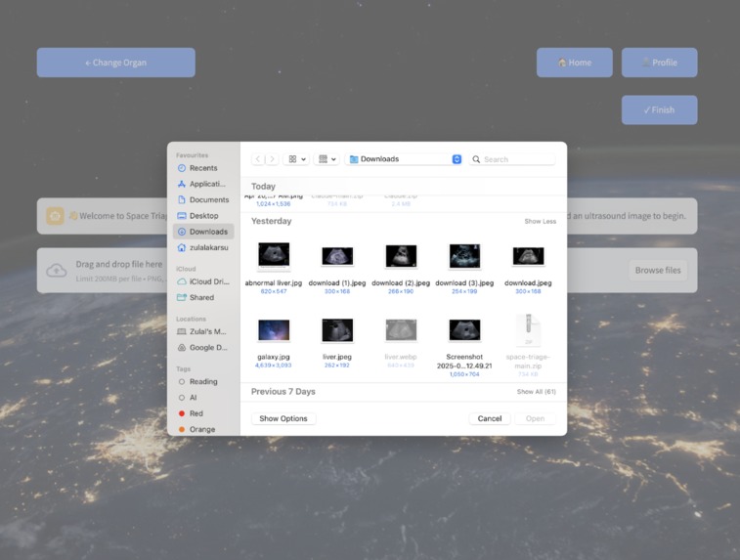Screen dimensions: 740x560
Task: Click the Today section header
Action: pyautogui.click(x=263, y=186)
